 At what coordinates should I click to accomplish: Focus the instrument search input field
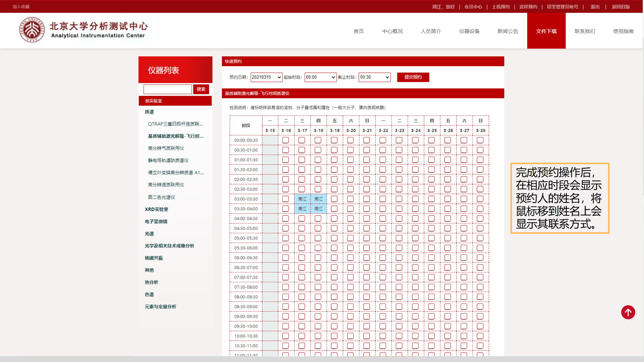coord(168,89)
